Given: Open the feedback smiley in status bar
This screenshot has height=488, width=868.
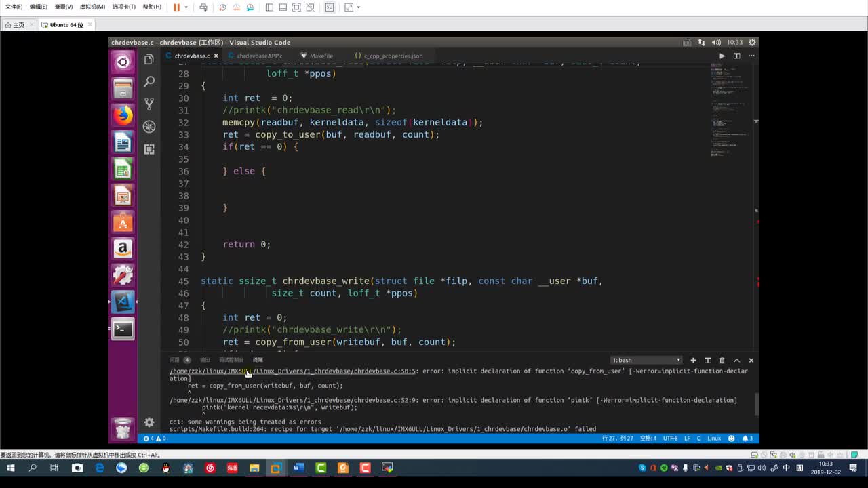Looking at the screenshot, I should tap(732, 439).
